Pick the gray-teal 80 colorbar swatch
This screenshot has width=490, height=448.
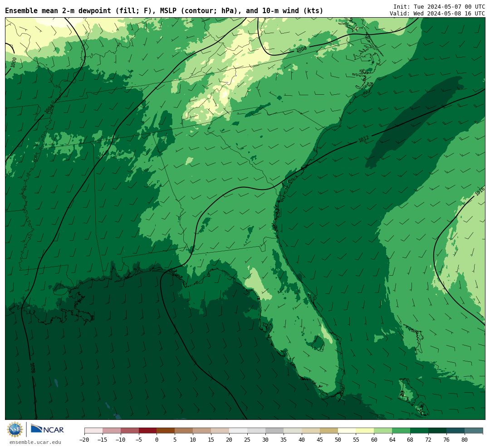pos(474,431)
